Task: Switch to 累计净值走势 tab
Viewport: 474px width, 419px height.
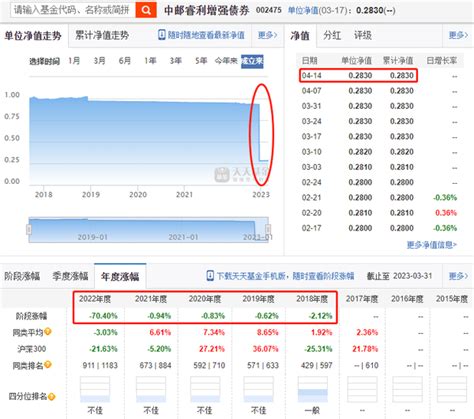Action: pyautogui.click(x=102, y=35)
